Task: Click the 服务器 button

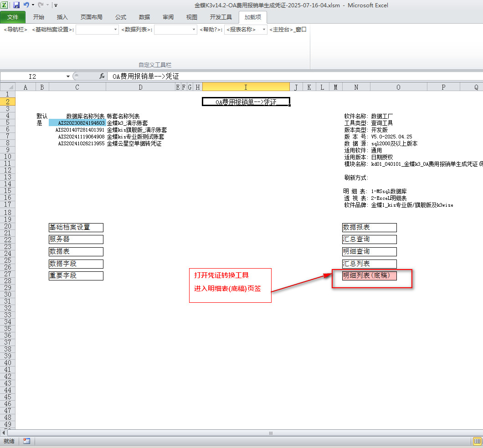Action: point(76,239)
